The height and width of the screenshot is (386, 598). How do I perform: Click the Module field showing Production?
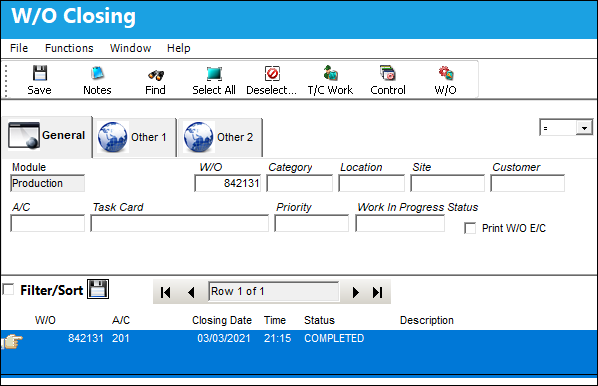click(x=47, y=183)
